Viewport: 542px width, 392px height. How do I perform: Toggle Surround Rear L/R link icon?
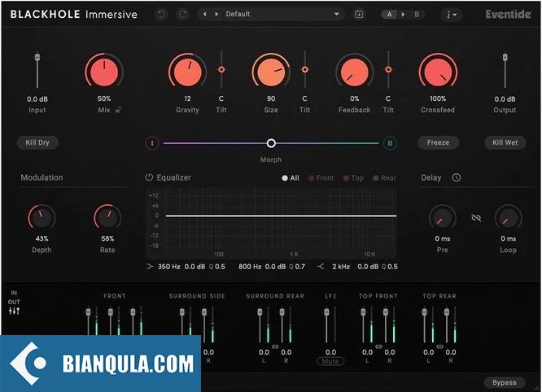point(275,346)
